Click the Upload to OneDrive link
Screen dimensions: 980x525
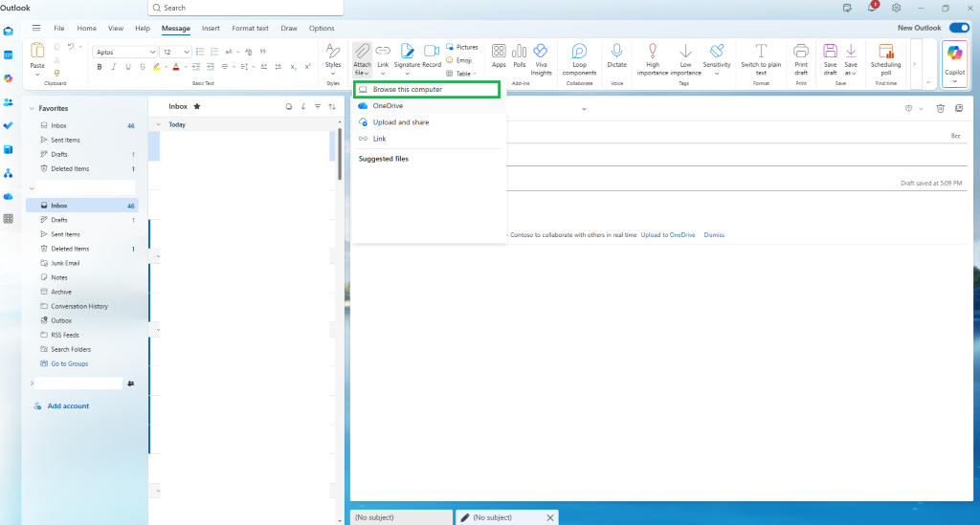click(x=667, y=235)
